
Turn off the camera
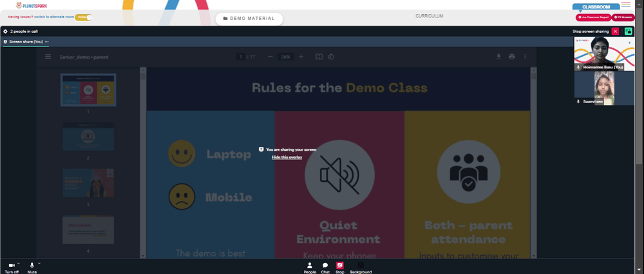(12, 268)
